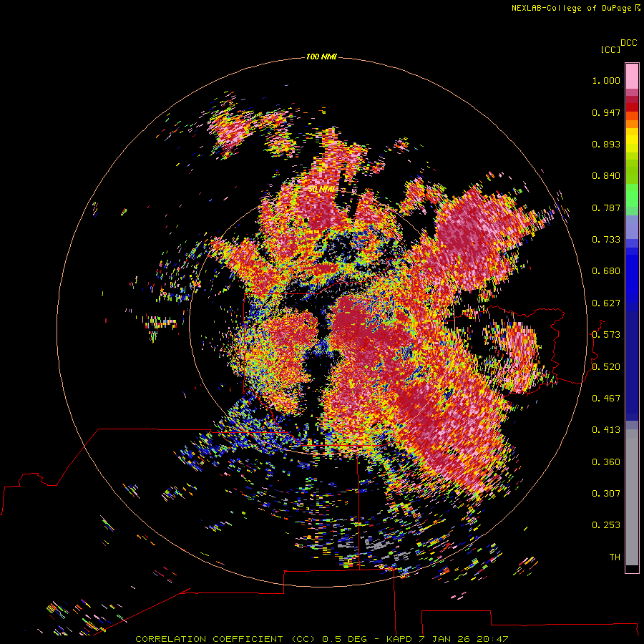This screenshot has height=644, width=644.
Task: Click the DCC product label
Action: pos(628,43)
